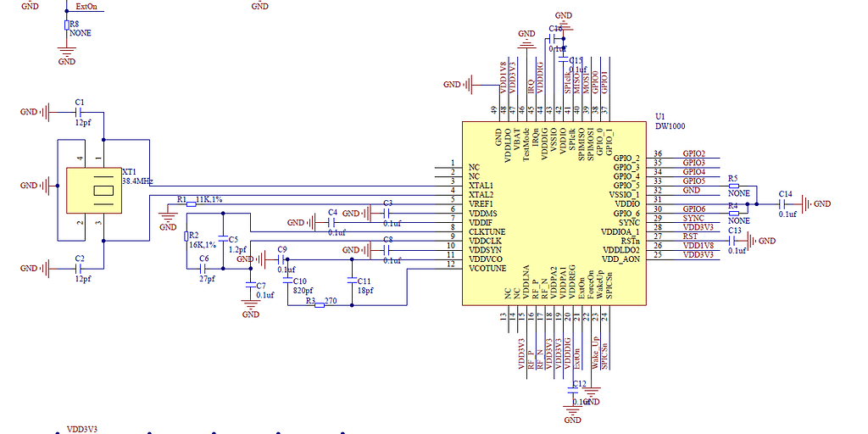
Task: Click the "GPIO5" net label
Action: point(693,181)
